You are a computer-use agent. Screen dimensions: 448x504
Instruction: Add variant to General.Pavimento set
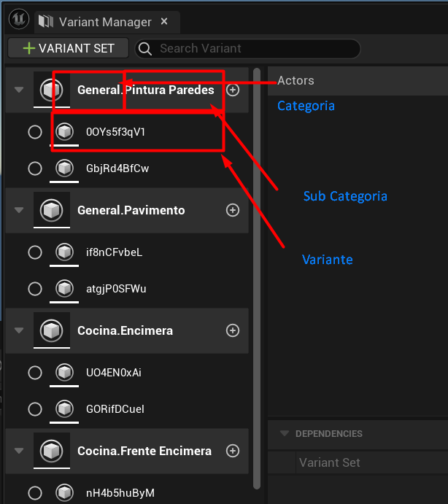tap(233, 210)
